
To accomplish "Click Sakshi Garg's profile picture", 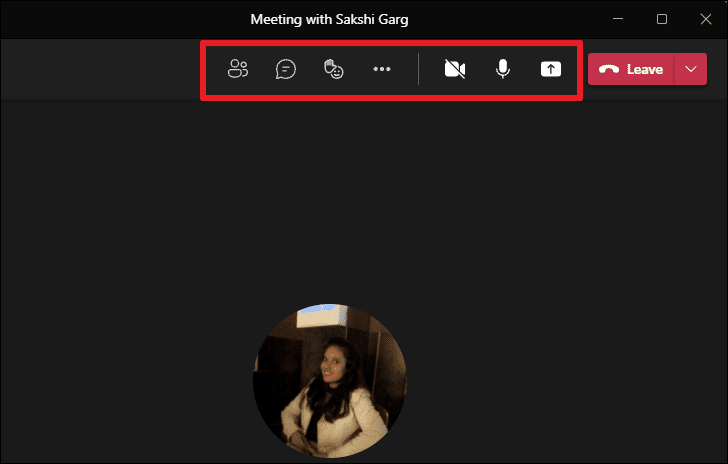I will pos(330,381).
